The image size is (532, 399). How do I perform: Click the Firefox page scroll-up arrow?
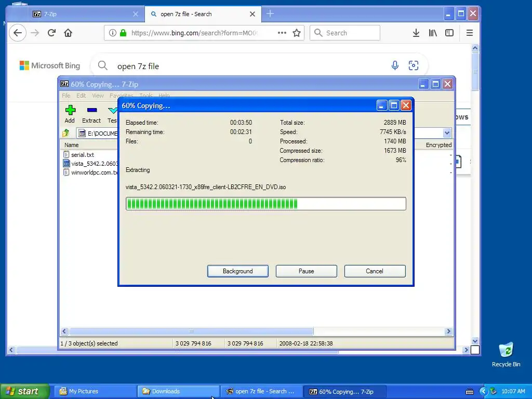point(475,48)
